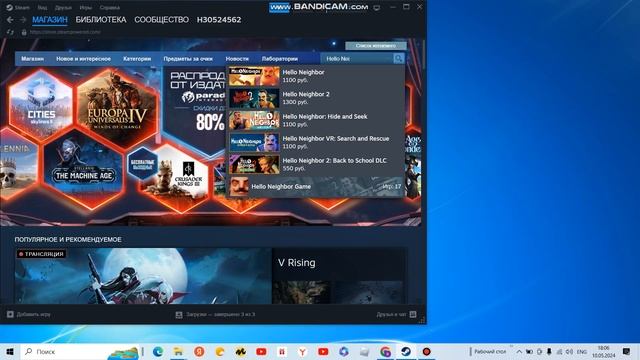
Task: Open the Справка menu
Action: tap(110, 7)
